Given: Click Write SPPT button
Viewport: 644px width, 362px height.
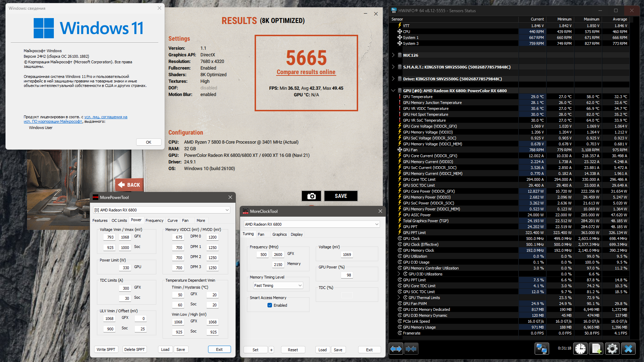Looking at the screenshot, I should (x=106, y=349).
